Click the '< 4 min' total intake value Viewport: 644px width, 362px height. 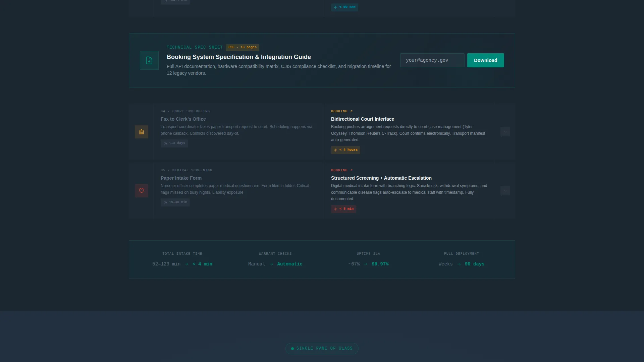coord(202,264)
